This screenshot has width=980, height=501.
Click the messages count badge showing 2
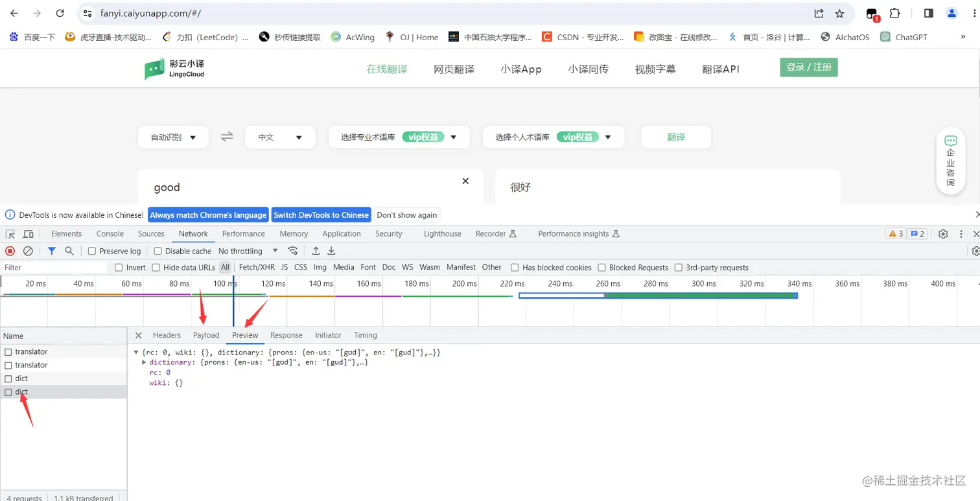click(917, 234)
